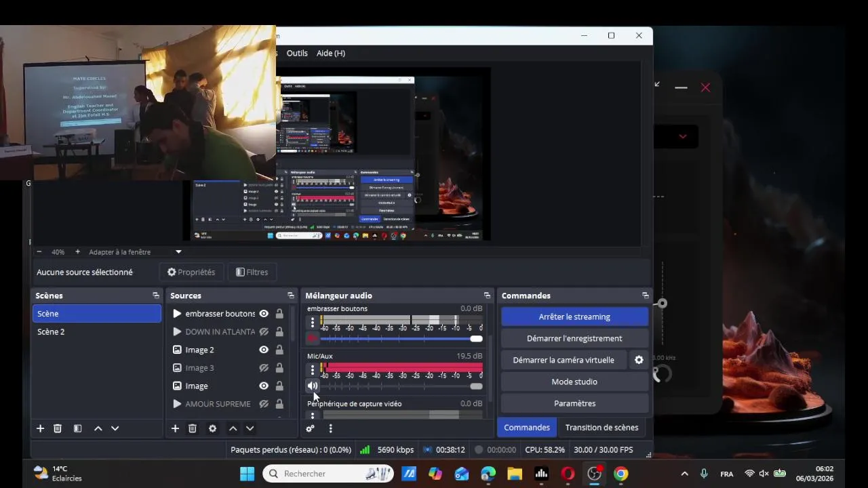Enable Mode studio
The width and height of the screenshot is (868, 488).
tap(574, 382)
